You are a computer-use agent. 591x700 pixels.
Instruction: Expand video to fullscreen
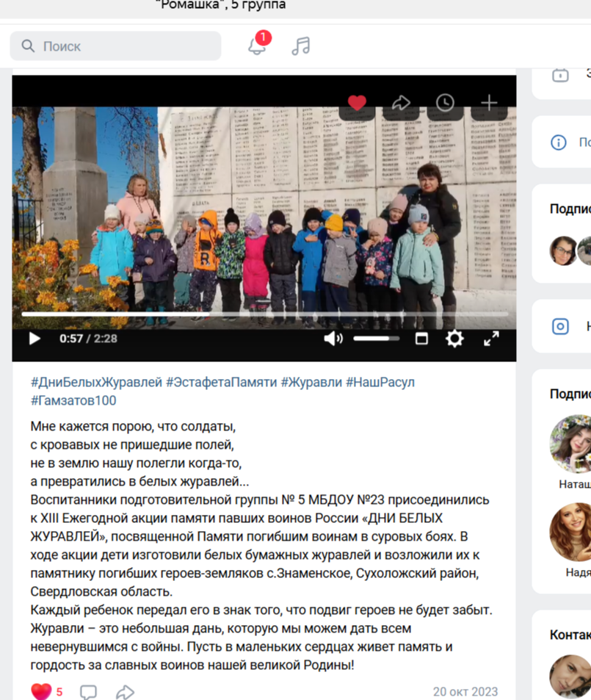(491, 339)
